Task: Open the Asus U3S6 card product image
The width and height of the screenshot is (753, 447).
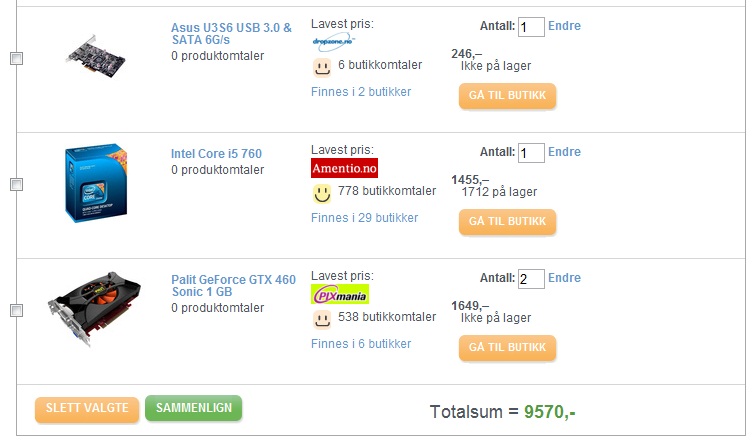Action: point(93,59)
